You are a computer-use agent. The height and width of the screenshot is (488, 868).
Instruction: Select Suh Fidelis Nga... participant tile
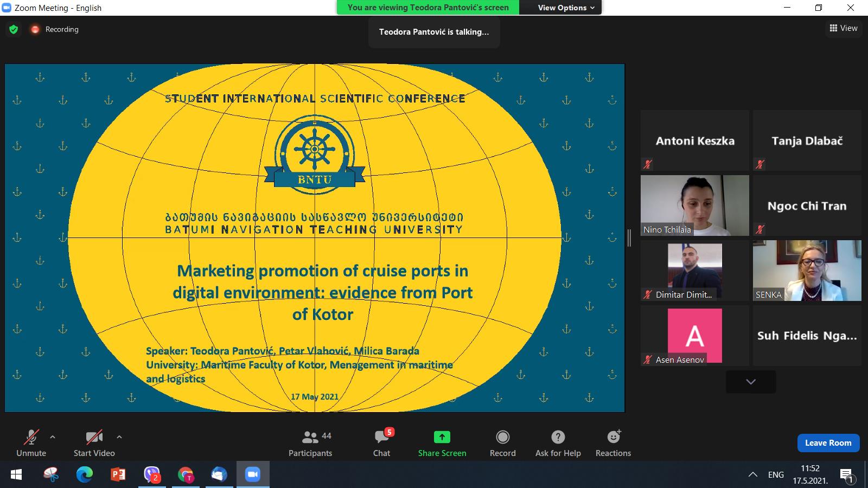click(x=807, y=336)
